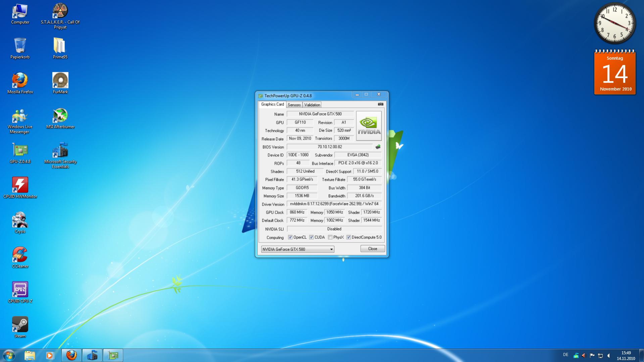Click the Default Clock field 772 MHz
The width and height of the screenshot is (644, 362).
(297, 220)
